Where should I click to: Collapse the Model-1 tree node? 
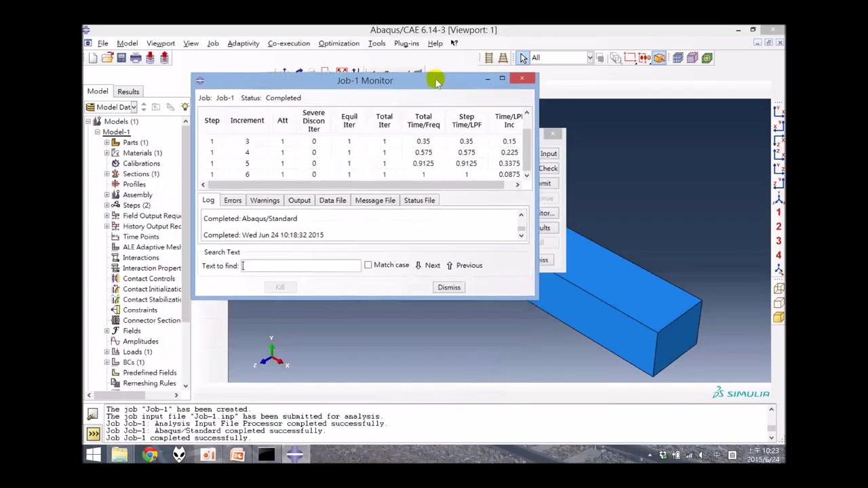(98, 132)
